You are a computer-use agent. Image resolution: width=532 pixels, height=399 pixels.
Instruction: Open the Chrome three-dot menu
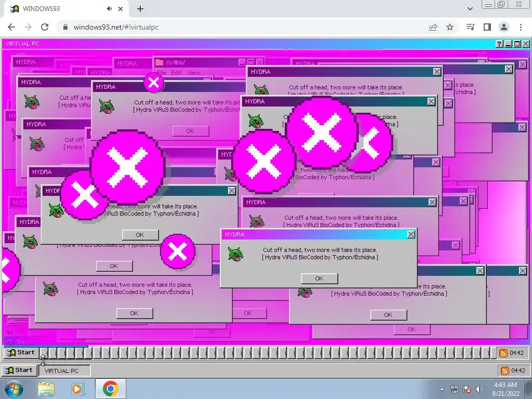[521, 27]
